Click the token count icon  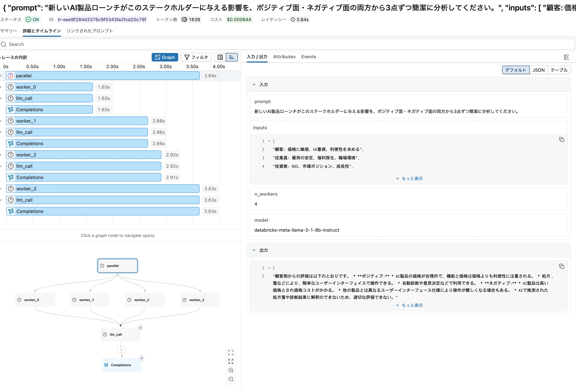coord(184,20)
